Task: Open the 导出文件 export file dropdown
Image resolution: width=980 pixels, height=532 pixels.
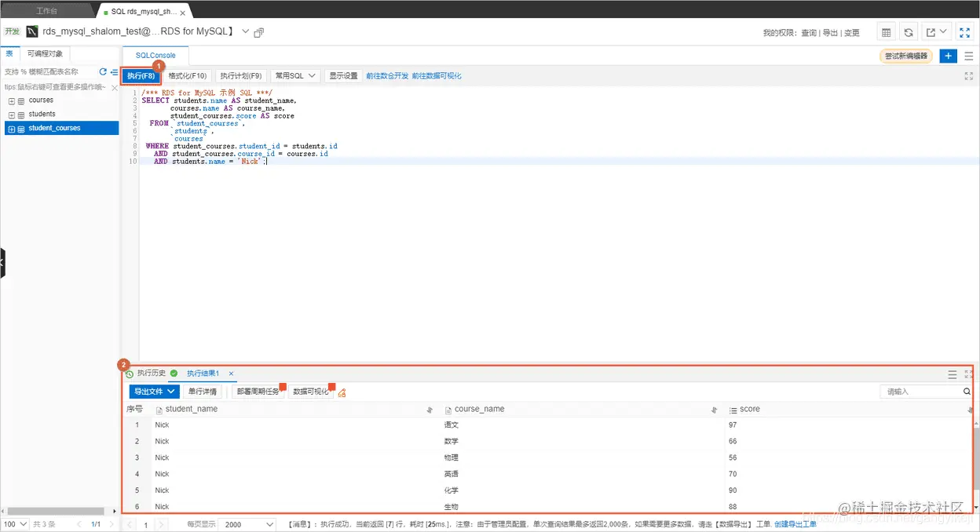Action: pos(154,392)
